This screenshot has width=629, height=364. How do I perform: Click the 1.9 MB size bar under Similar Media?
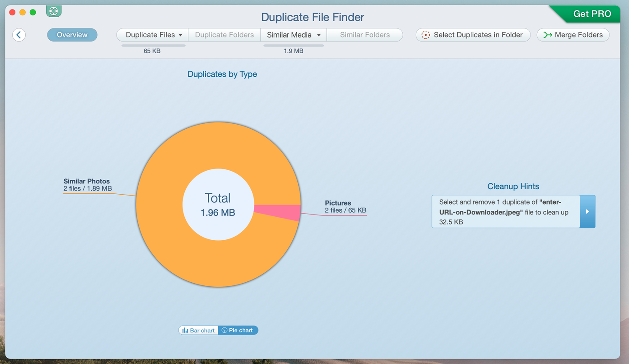[294, 45]
